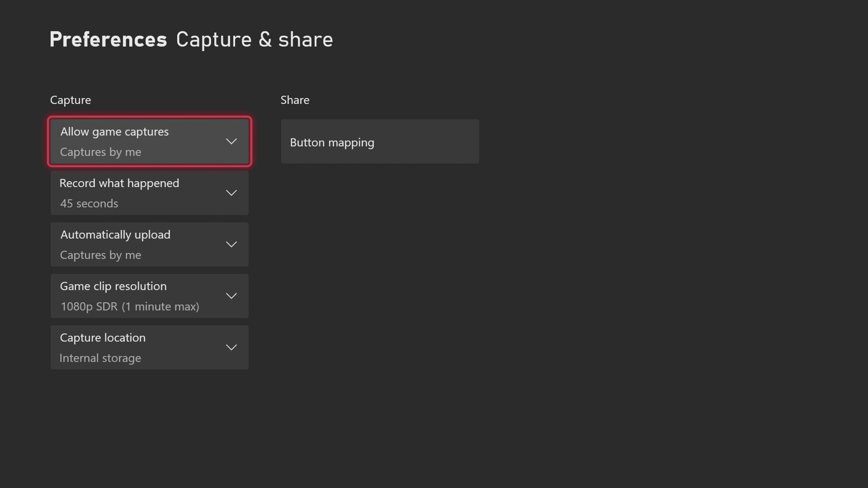Click the Internal storage value
Screen dimensions: 868x488
click(100, 358)
